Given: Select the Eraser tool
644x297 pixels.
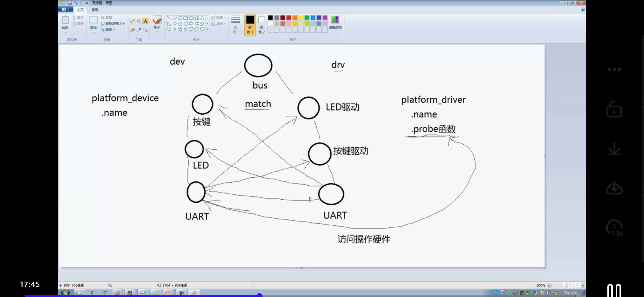Looking at the screenshot, I should [132, 30].
